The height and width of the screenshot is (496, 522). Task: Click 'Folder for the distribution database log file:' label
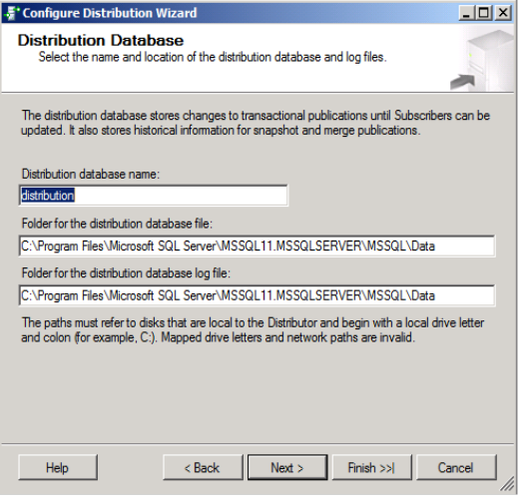126,273
